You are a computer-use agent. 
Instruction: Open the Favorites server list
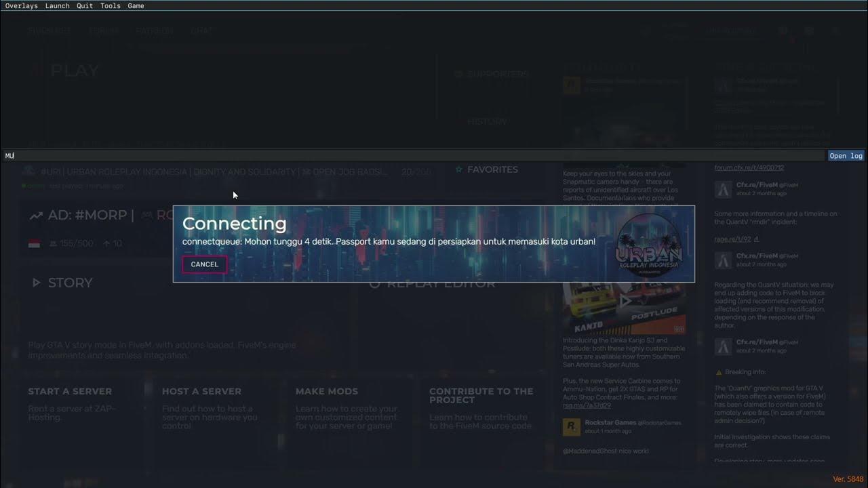[492, 169]
